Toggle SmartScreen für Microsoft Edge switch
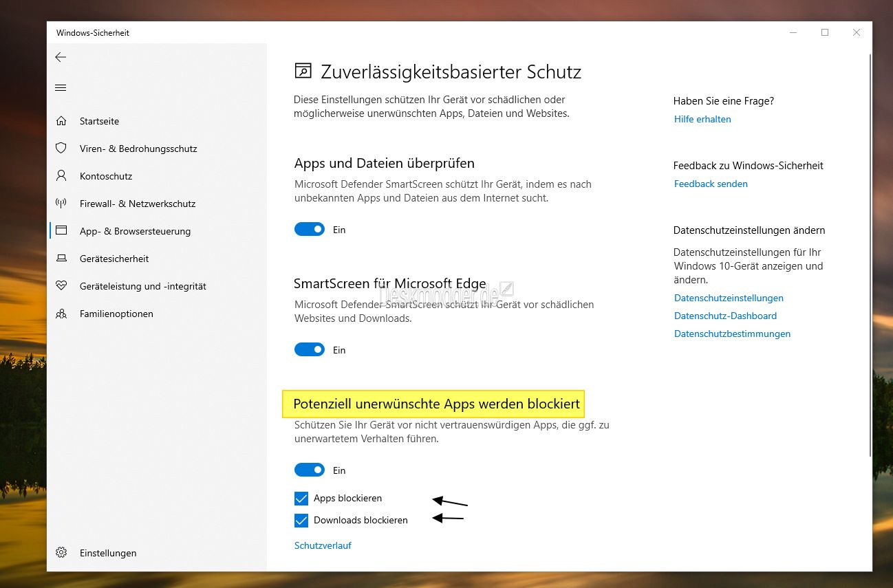Viewport: 893px width, 588px height. point(310,350)
